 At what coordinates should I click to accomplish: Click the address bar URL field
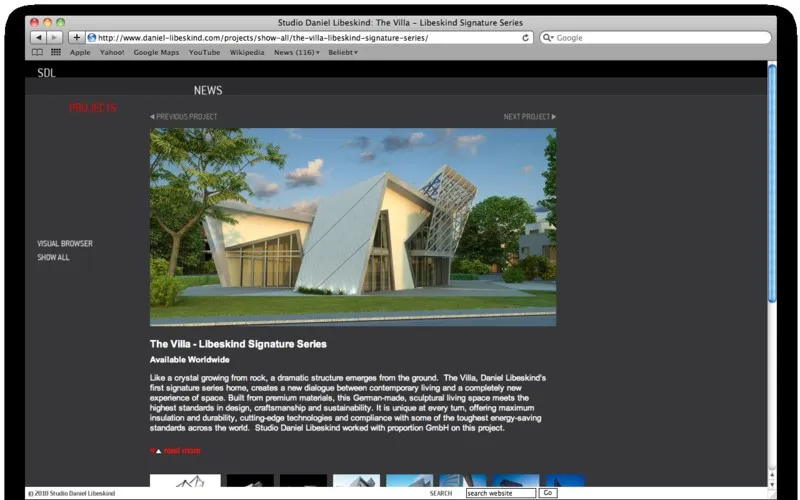point(309,38)
